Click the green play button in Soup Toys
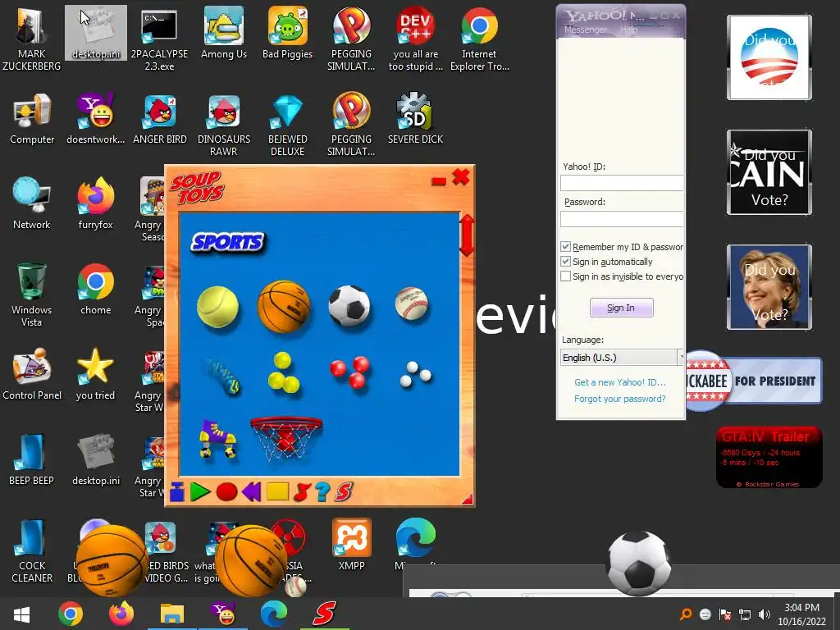The height and width of the screenshot is (630, 840). click(200, 491)
